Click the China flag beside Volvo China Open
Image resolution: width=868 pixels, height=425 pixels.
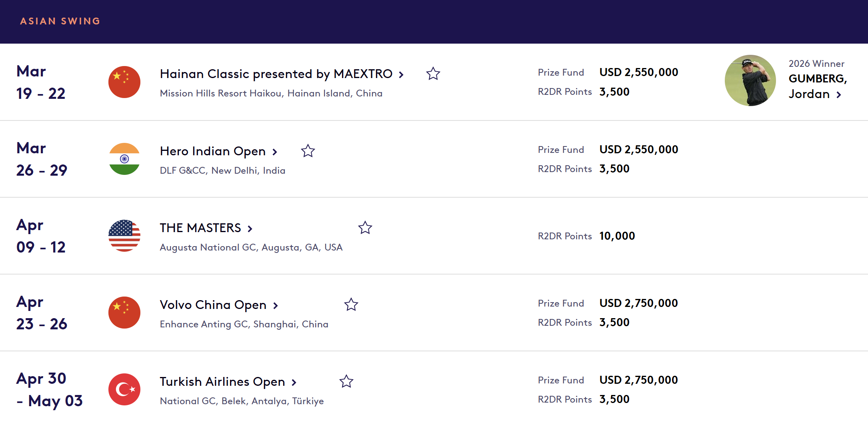124,313
